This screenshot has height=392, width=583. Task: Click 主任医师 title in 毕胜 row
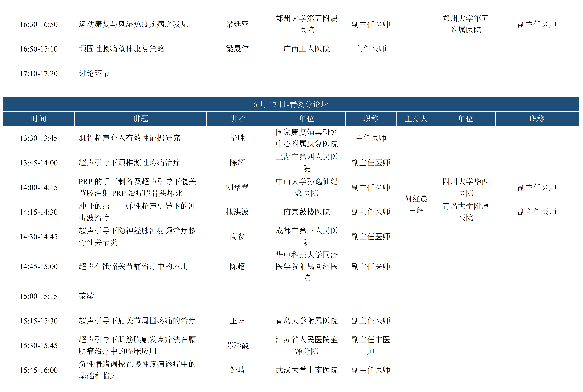(x=371, y=138)
